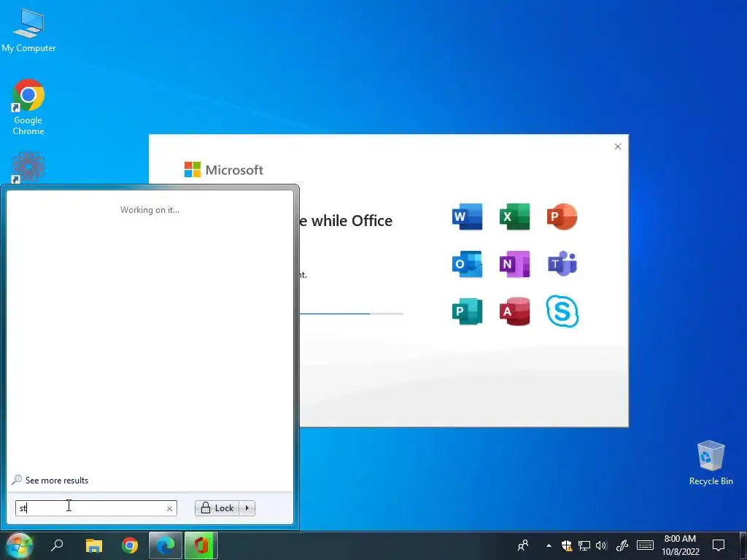Expand the arrow next to Lock

[x=247, y=508]
